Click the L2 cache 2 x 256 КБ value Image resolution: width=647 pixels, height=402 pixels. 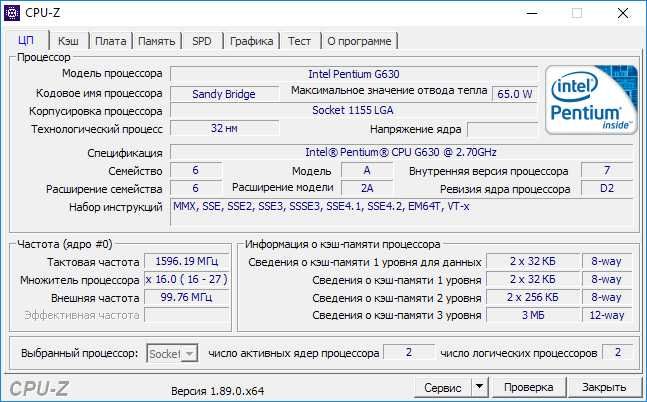tap(533, 297)
